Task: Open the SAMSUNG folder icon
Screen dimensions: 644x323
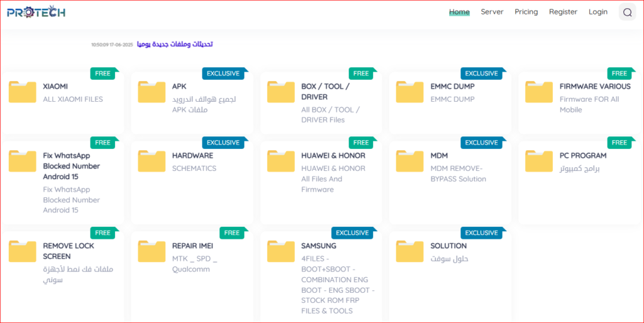Action: point(281,251)
